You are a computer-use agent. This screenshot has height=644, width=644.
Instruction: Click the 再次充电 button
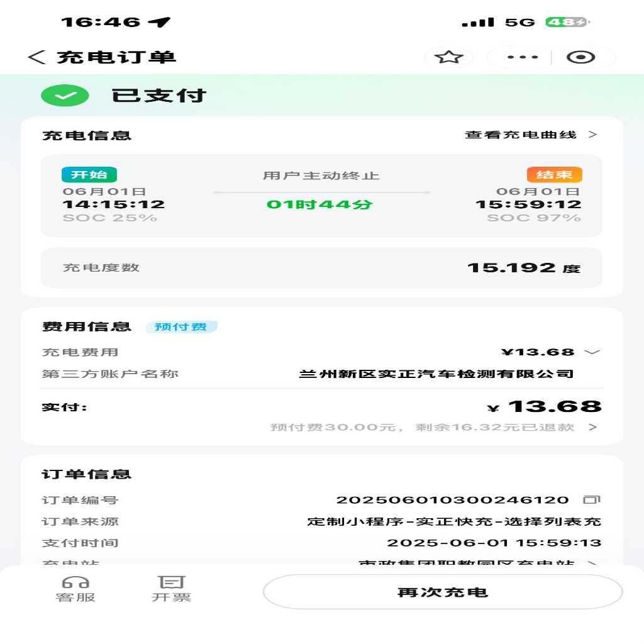coord(443,592)
